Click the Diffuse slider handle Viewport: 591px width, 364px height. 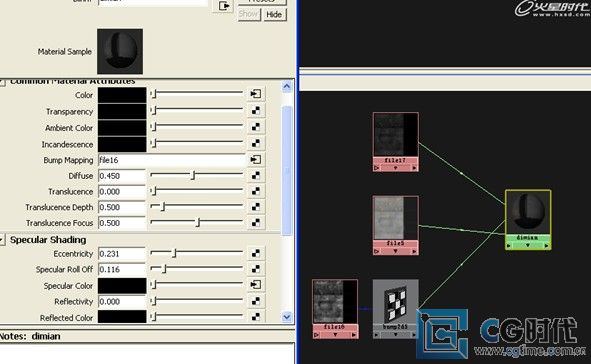[193, 175]
